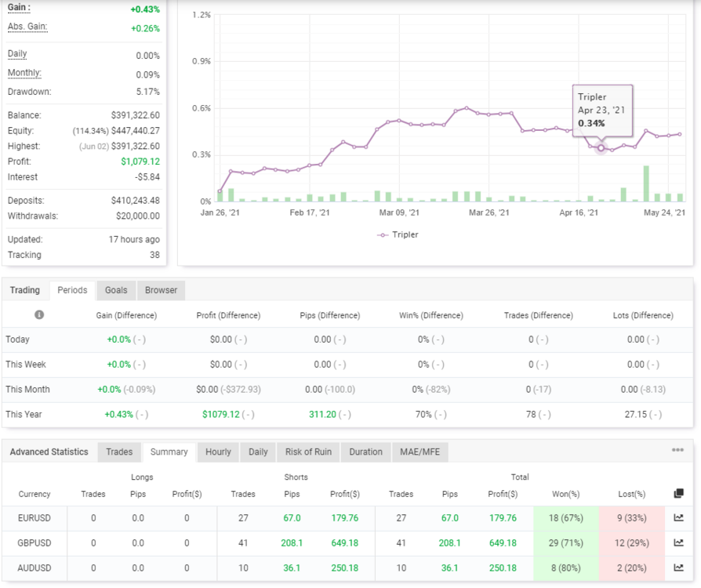Select the This Week row label
The image size is (701, 588).
pyautogui.click(x=26, y=365)
